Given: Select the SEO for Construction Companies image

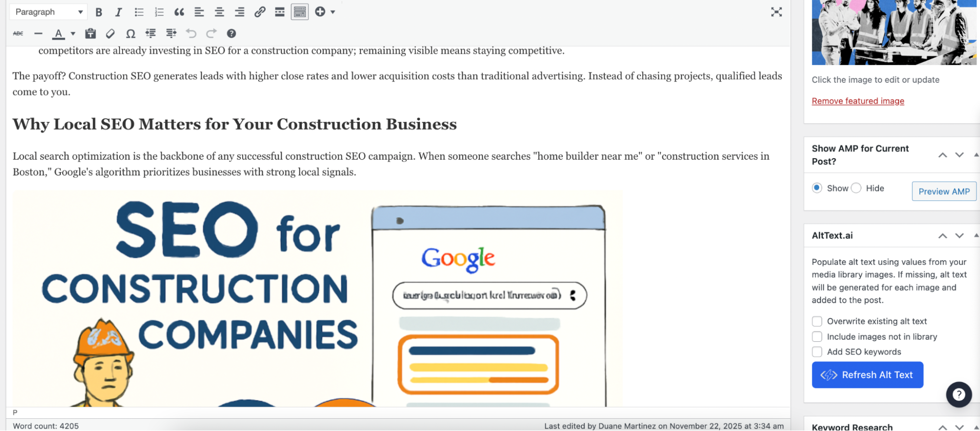Looking at the screenshot, I should pyautogui.click(x=317, y=299).
